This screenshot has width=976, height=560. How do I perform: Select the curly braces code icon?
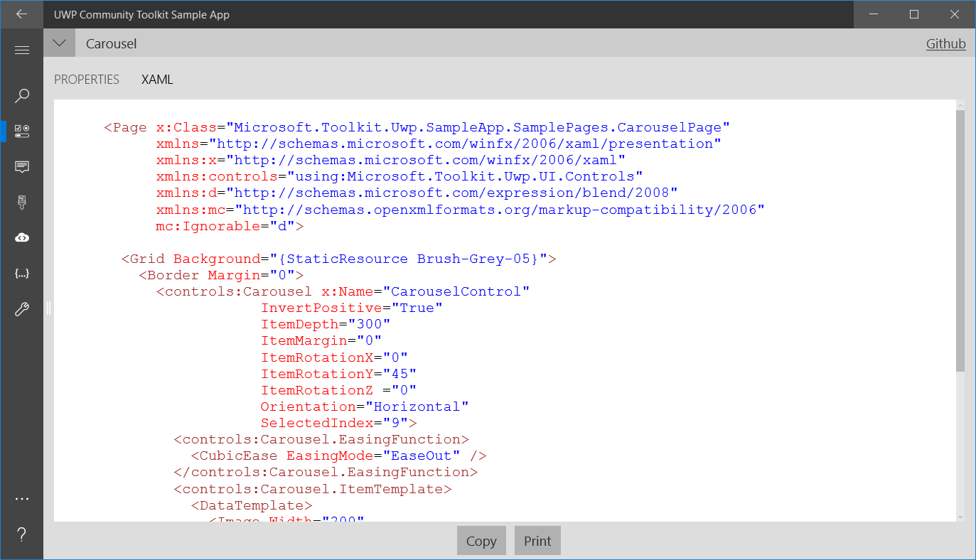click(21, 274)
